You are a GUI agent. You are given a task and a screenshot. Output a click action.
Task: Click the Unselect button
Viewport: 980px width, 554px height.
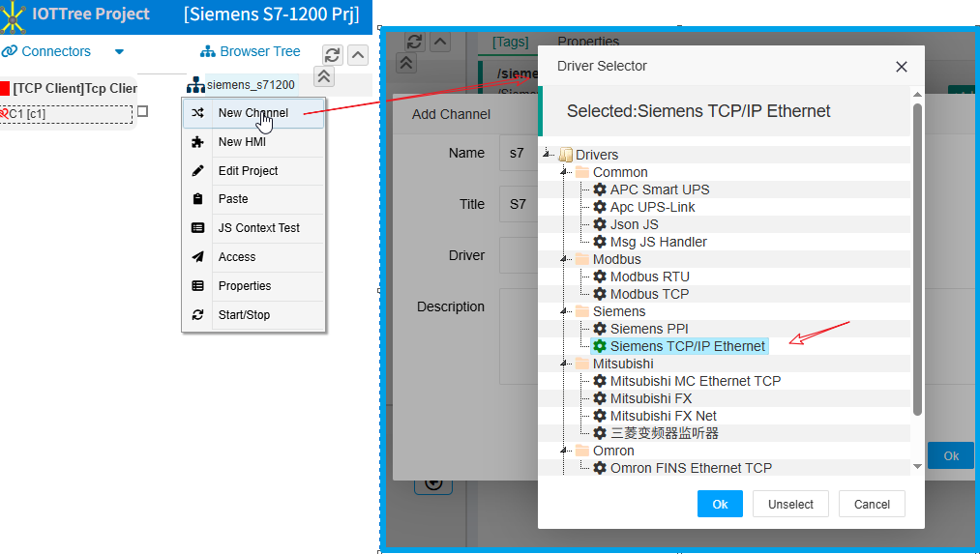point(790,504)
